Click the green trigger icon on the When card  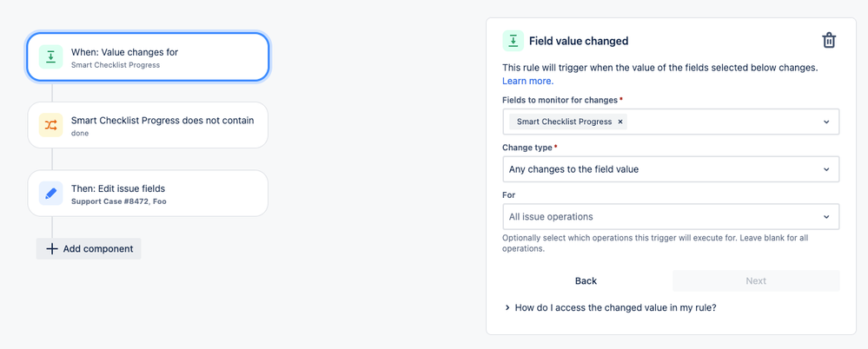tap(51, 57)
